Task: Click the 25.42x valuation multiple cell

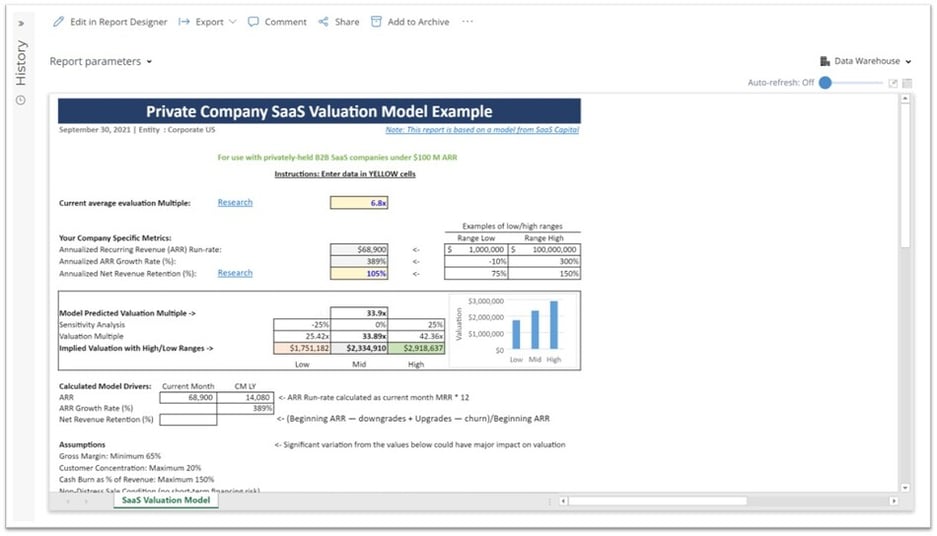Action: tap(302, 336)
